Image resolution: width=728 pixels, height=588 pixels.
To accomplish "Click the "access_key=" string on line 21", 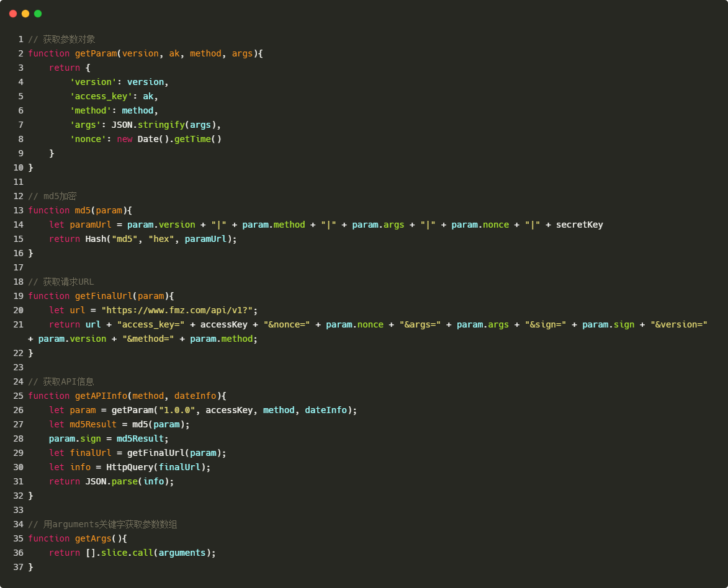I will tap(151, 325).
